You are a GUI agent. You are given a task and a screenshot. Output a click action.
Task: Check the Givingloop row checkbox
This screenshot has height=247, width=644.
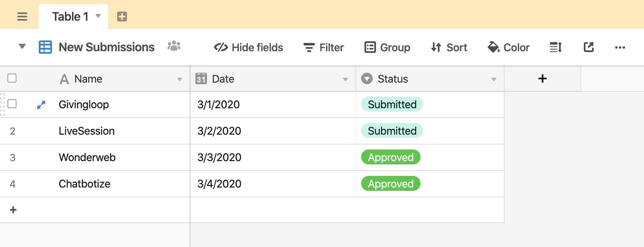[x=12, y=104]
